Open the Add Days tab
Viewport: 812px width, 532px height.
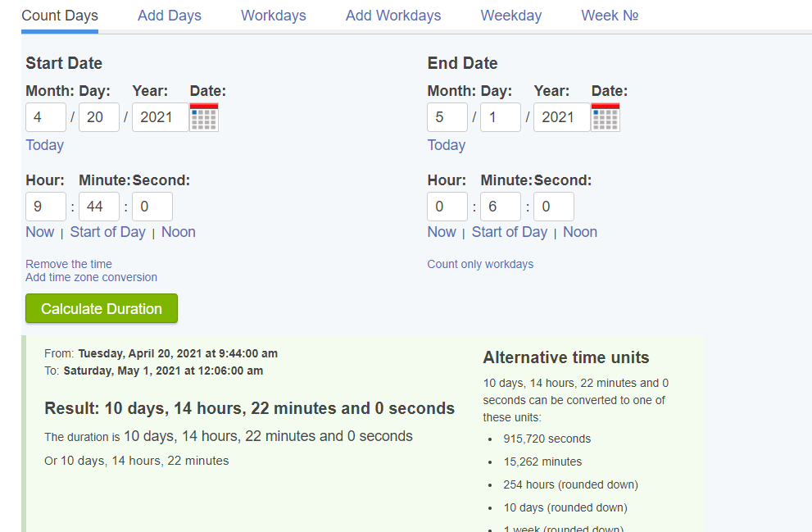pos(170,16)
